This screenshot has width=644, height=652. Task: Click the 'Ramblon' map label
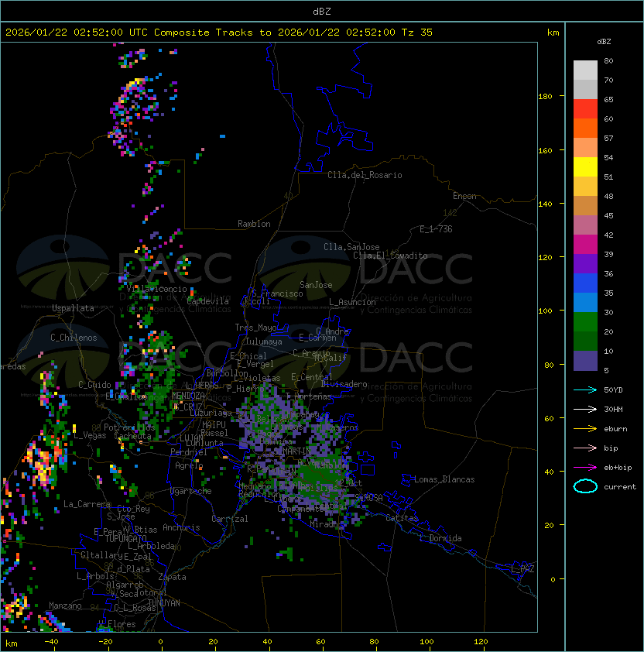pyautogui.click(x=254, y=224)
